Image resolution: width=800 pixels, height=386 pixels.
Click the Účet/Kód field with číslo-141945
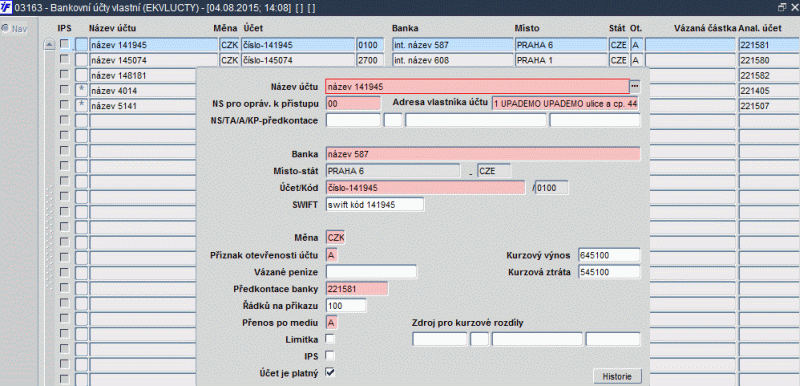pos(425,188)
